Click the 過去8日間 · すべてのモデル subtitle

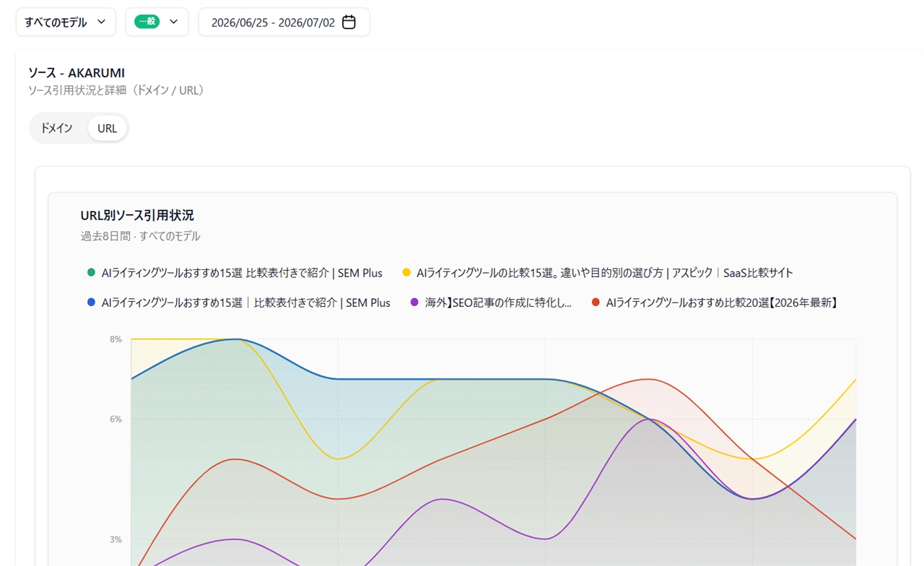tap(141, 236)
